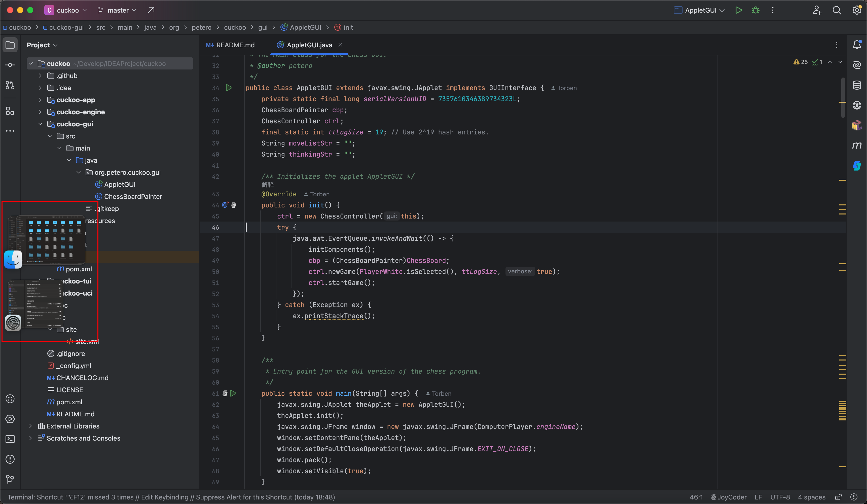Open the Database tool window
Image resolution: width=867 pixels, height=504 pixels.
(857, 85)
